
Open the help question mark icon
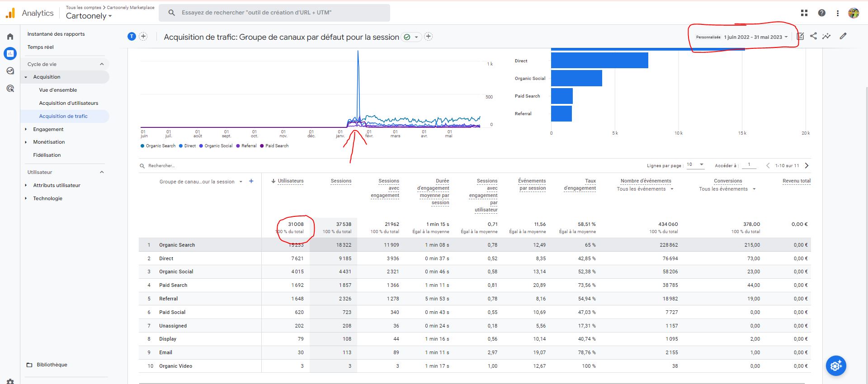822,13
